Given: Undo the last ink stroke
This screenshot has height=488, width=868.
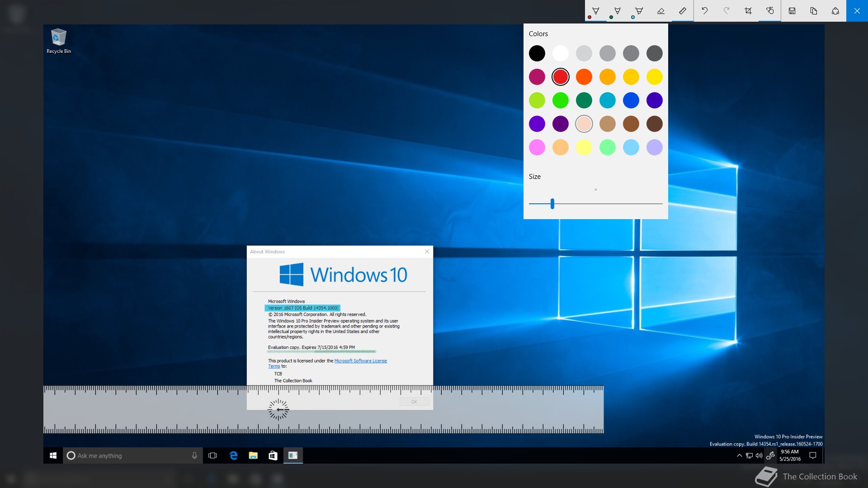Looking at the screenshot, I should [x=705, y=11].
